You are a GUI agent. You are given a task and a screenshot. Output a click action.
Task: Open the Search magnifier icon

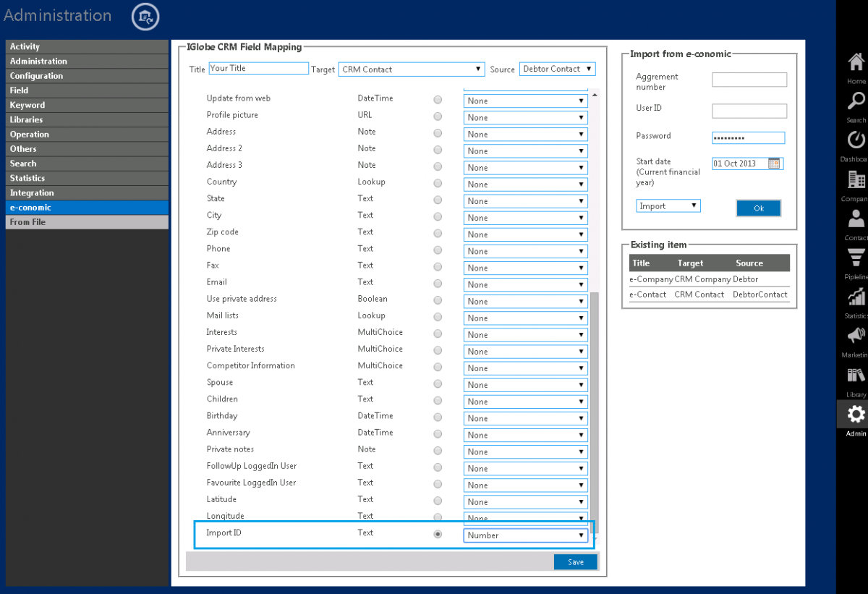tap(856, 101)
